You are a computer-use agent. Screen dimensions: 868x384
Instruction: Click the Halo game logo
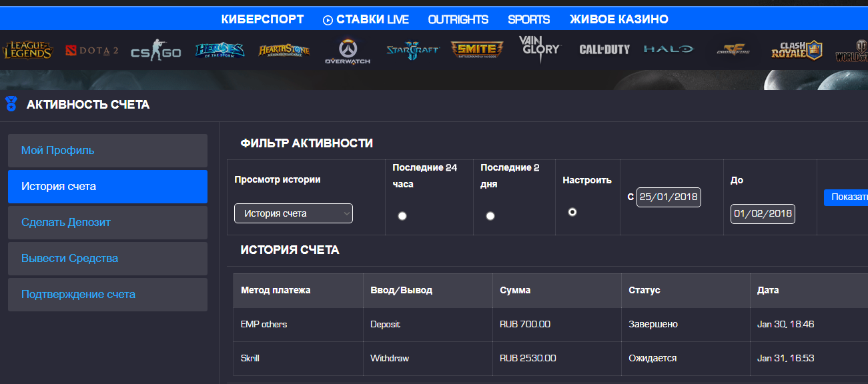click(x=668, y=49)
